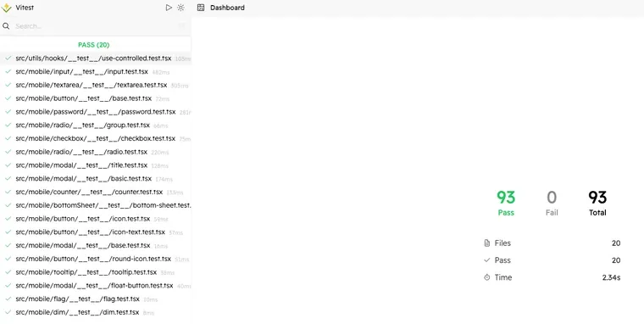Click the 93 Total counter
Screen dimensions: 644x324
[597, 203]
